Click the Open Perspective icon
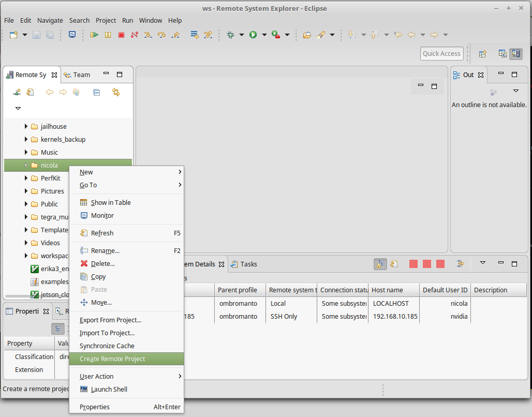Viewport: 532px width, 417px height. tap(483, 54)
